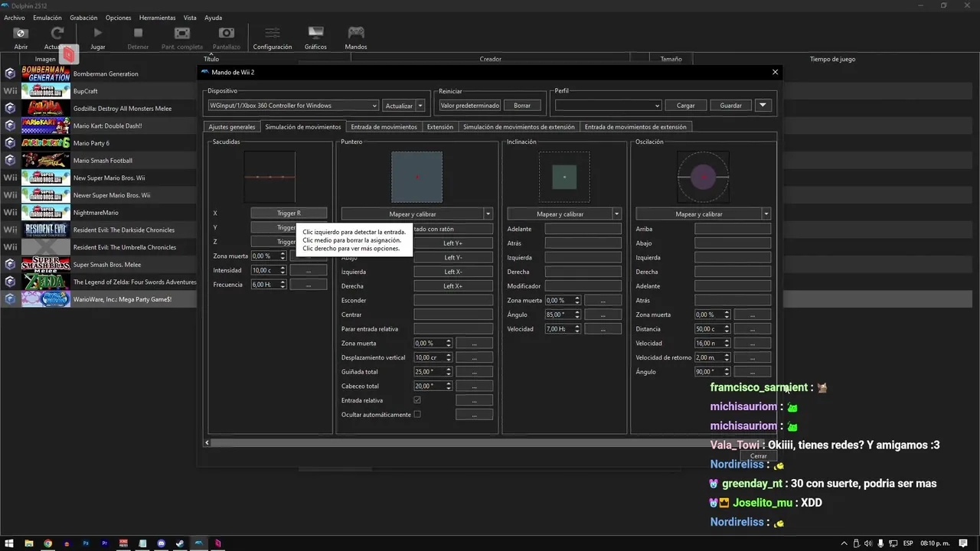Click the Valor predeterminado button
This screenshot has width=980, height=551.
click(x=470, y=106)
